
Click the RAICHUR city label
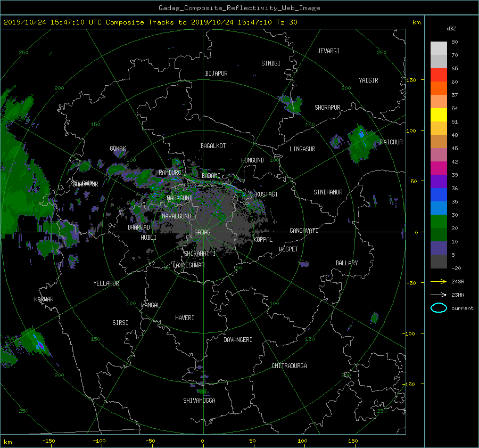coord(391,142)
